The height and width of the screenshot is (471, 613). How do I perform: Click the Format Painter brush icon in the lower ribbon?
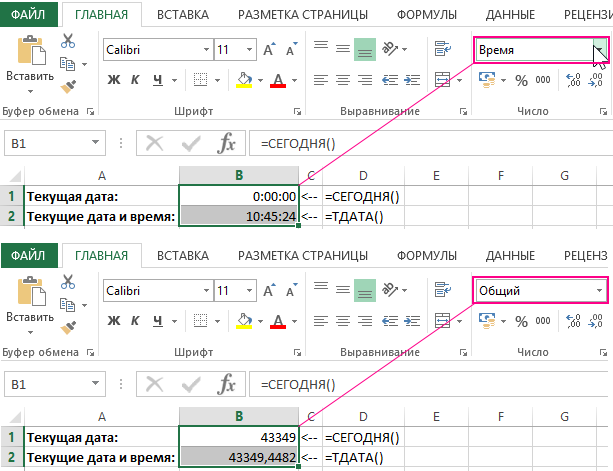point(68,327)
